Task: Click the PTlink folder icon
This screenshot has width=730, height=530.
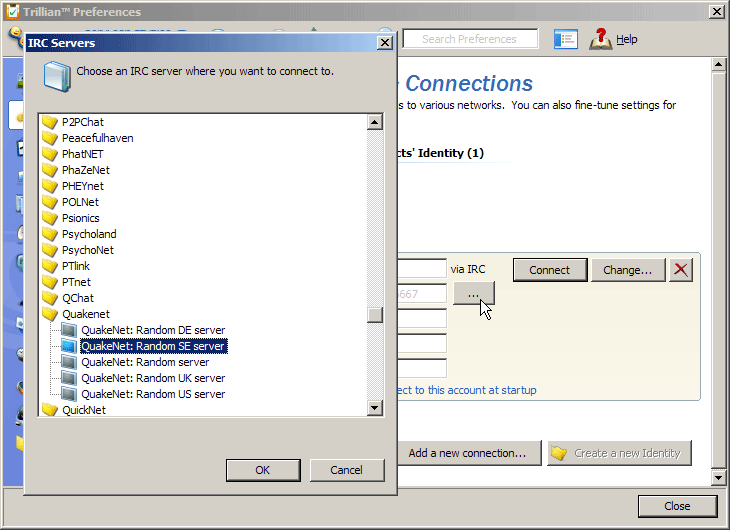Action: point(50,266)
